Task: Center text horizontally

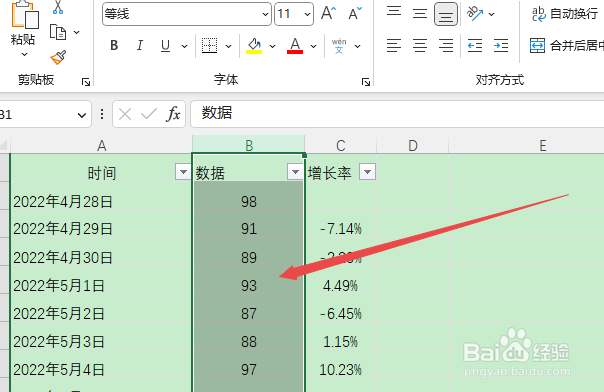Action: click(420, 45)
